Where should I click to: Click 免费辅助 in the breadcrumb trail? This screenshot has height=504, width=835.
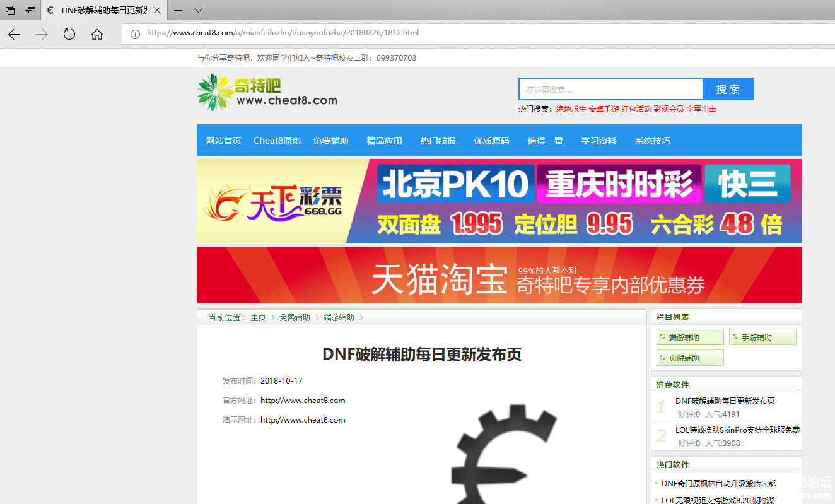(x=295, y=317)
